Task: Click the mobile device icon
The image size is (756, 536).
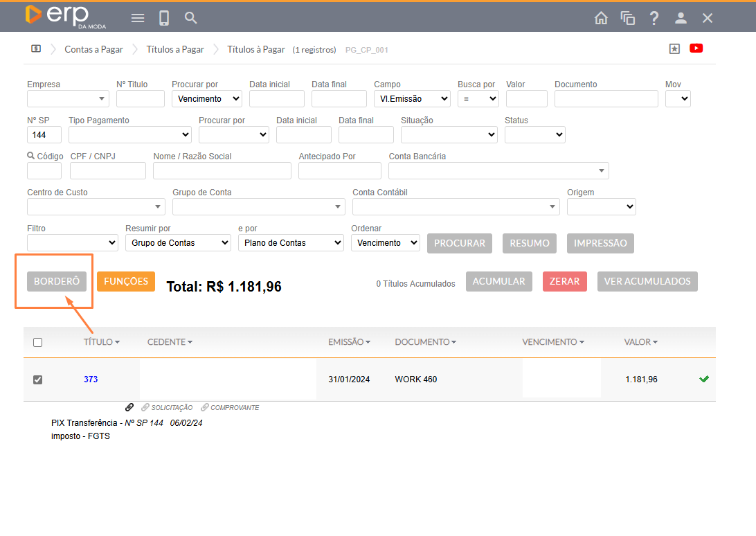Action: click(x=164, y=18)
